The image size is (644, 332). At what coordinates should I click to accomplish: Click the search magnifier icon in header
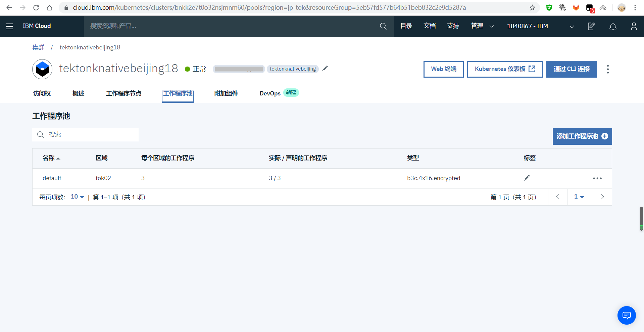click(383, 26)
